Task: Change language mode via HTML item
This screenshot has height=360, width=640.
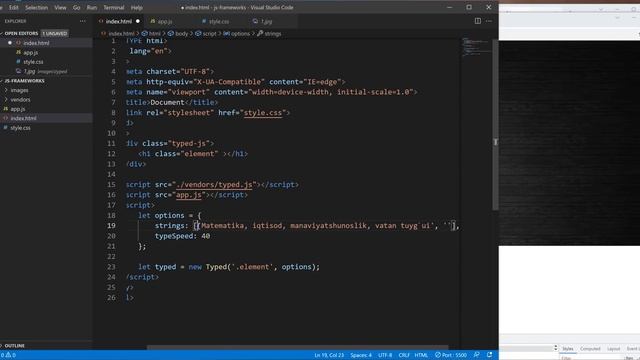Action: tap(421, 355)
